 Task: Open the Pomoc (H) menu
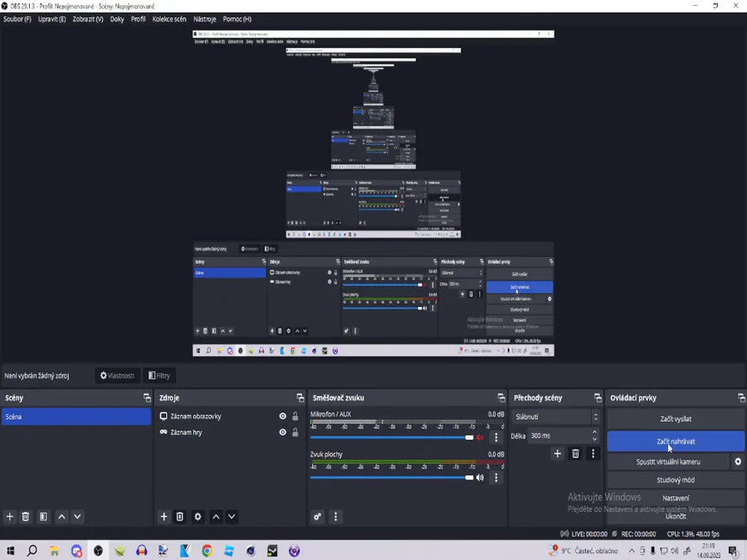point(237,19)
